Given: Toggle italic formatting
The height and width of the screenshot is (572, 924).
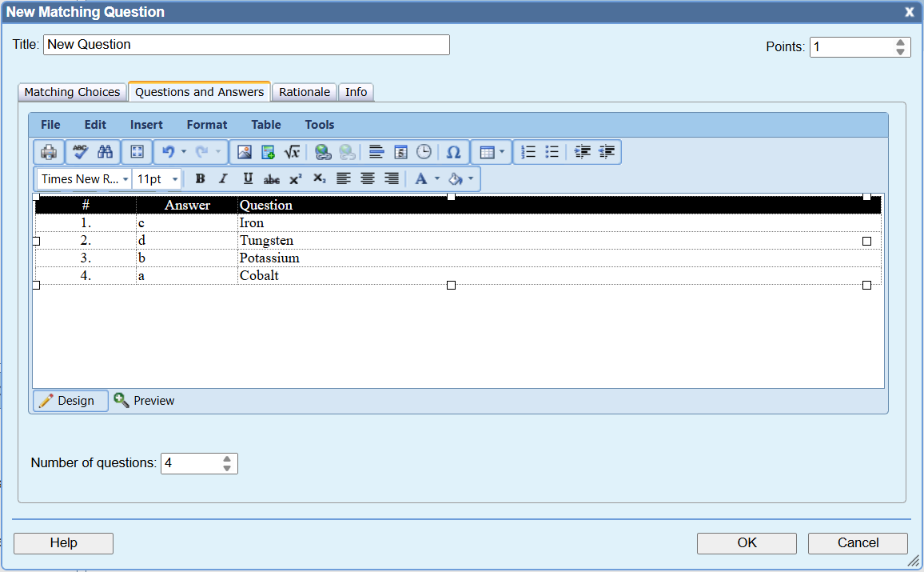Looking at the screenshot, I should (x=223, y=178).
